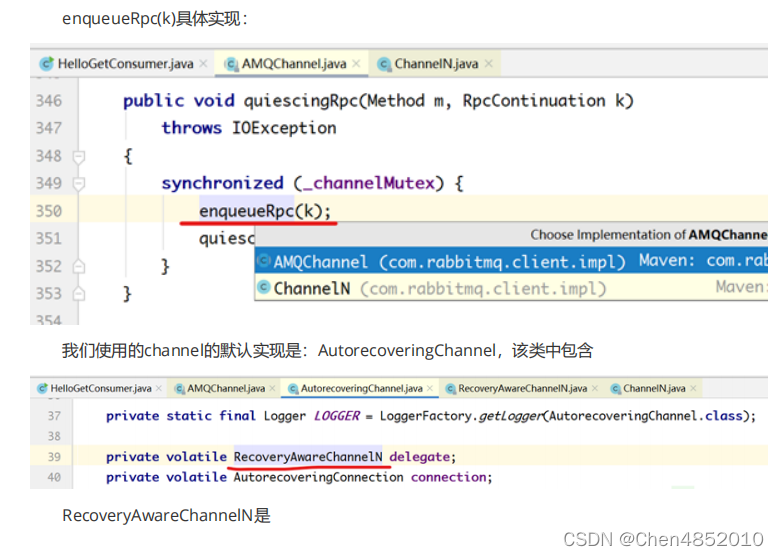Click the enqueueRpc(k) call on line 350
Viewport: 779px width, 556px height.
(x=265, y=211)
